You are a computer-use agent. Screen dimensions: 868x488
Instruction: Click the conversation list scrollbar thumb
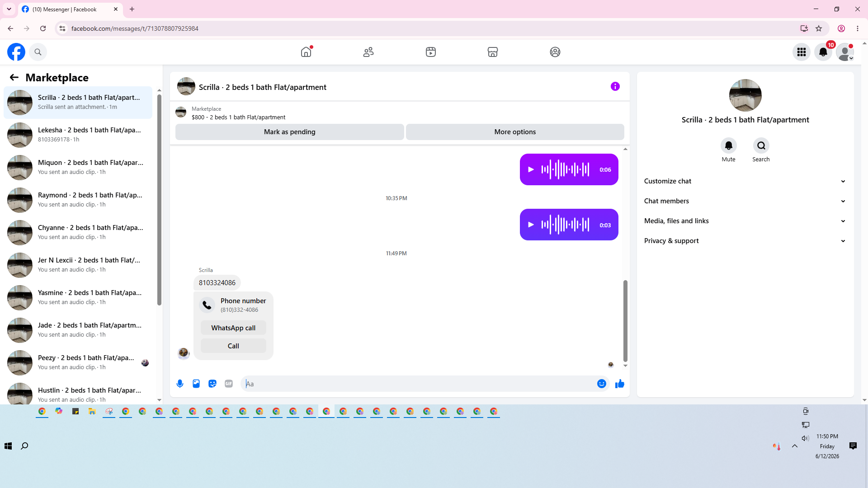159,200
